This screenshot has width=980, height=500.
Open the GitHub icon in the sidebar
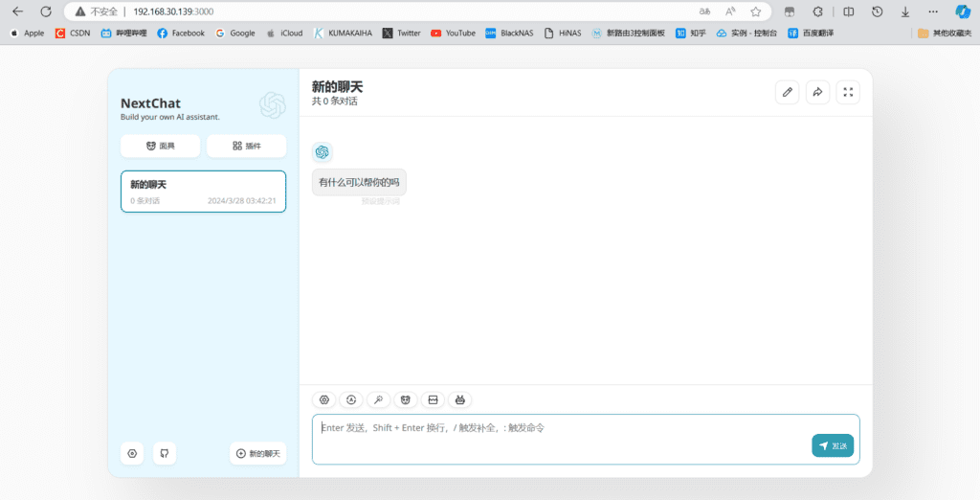tap(165, 454)
